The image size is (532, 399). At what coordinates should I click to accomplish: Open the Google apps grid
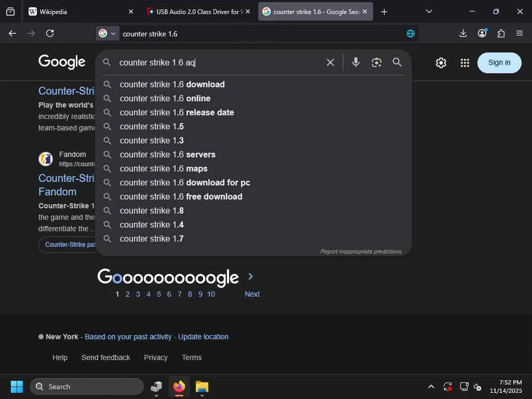point(464,63)
